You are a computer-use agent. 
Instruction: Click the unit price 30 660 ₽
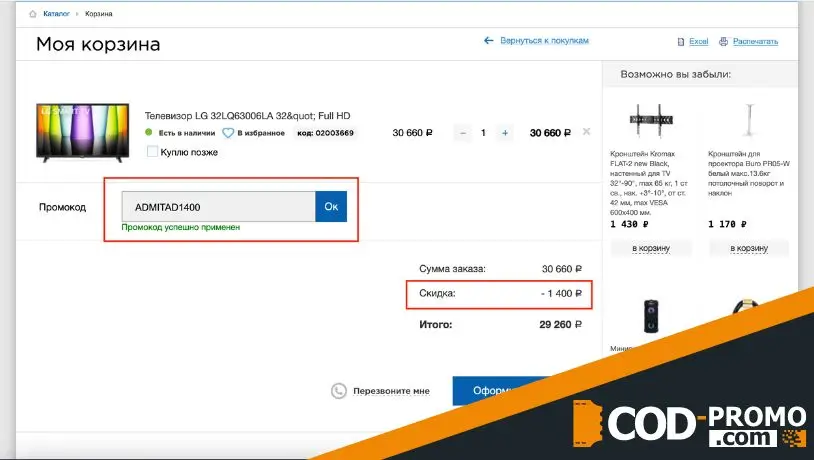tap(412, 133)
